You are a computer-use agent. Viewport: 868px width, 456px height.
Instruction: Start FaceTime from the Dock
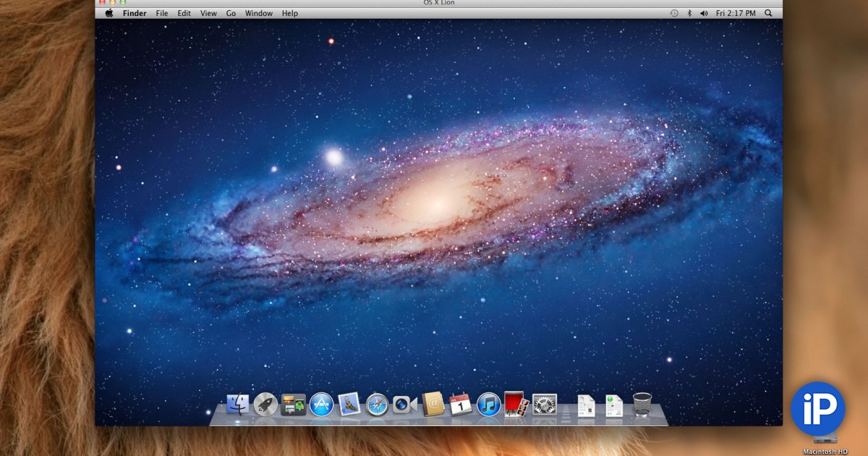point(405,405)
